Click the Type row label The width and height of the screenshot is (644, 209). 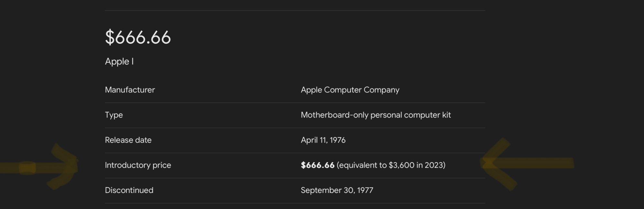click(114, 115)
